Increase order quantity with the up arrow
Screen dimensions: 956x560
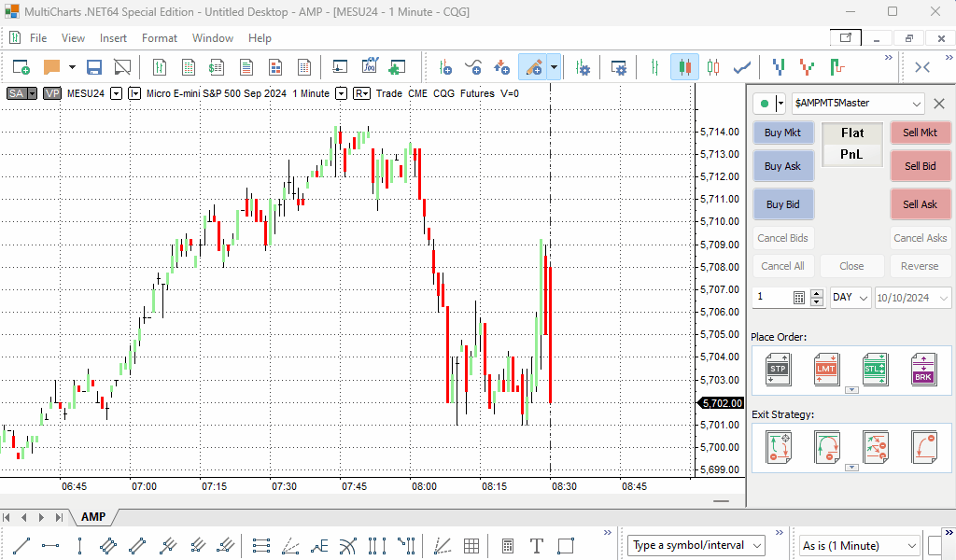click(x=817, y=293)
